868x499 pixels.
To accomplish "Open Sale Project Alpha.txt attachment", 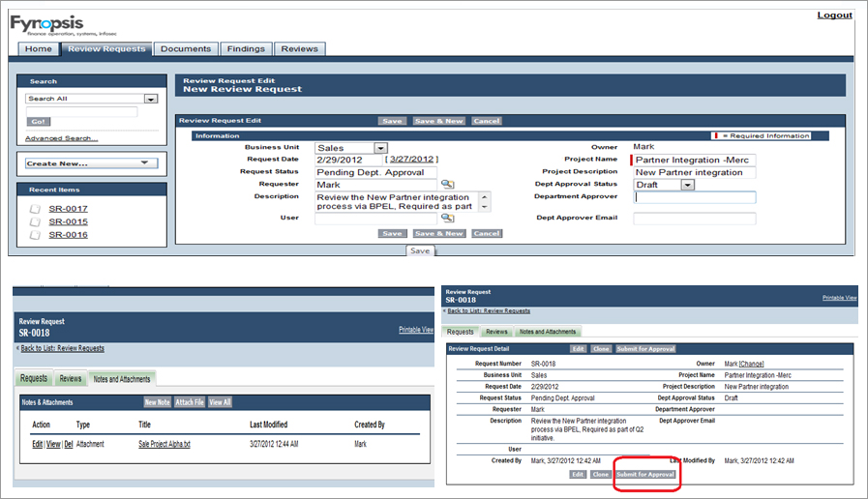I will pyautogui.click(x=165, y=444).
